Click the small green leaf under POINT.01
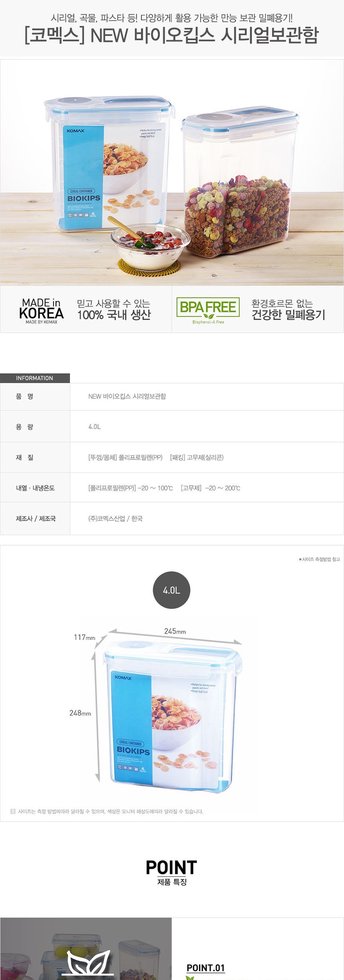The width and height of the screenshot is (344, 980). click(x=190, y=977)
